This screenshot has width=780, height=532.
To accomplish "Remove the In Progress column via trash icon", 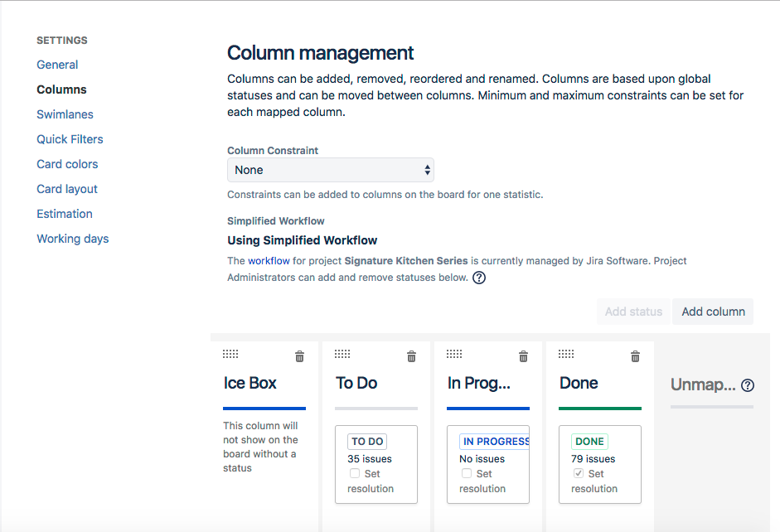I will pos(523,356).
